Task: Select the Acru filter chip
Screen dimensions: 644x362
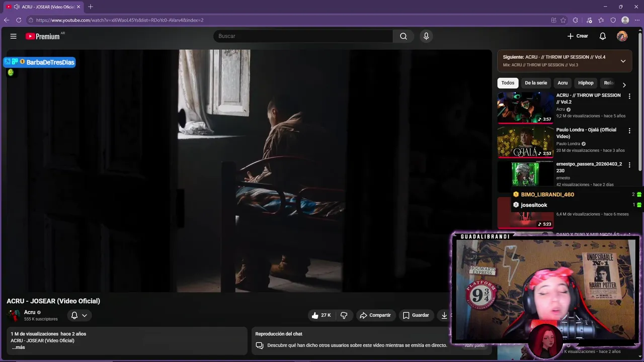Action: click(562, 83)
